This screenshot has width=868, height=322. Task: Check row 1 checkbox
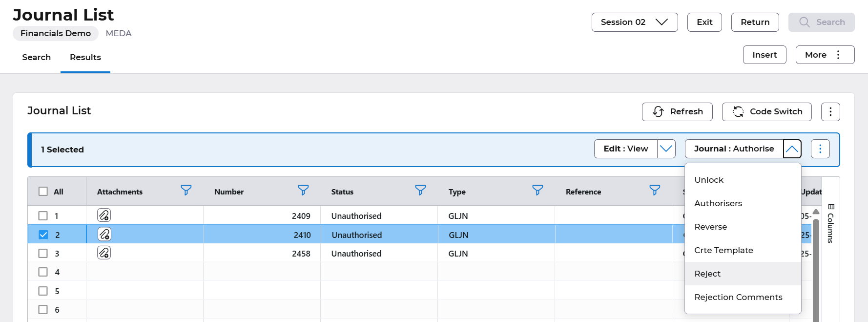coord(43,215)
